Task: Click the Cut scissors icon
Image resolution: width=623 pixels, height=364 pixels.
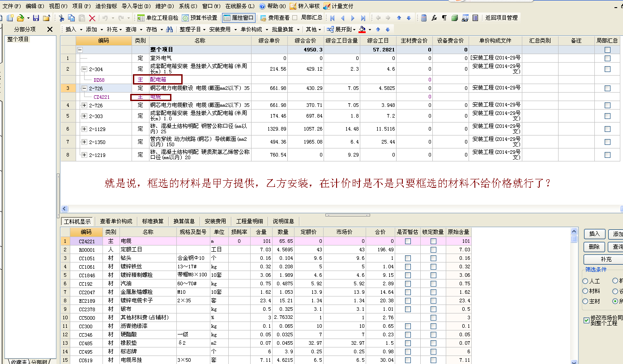Action: coord(61,18)
